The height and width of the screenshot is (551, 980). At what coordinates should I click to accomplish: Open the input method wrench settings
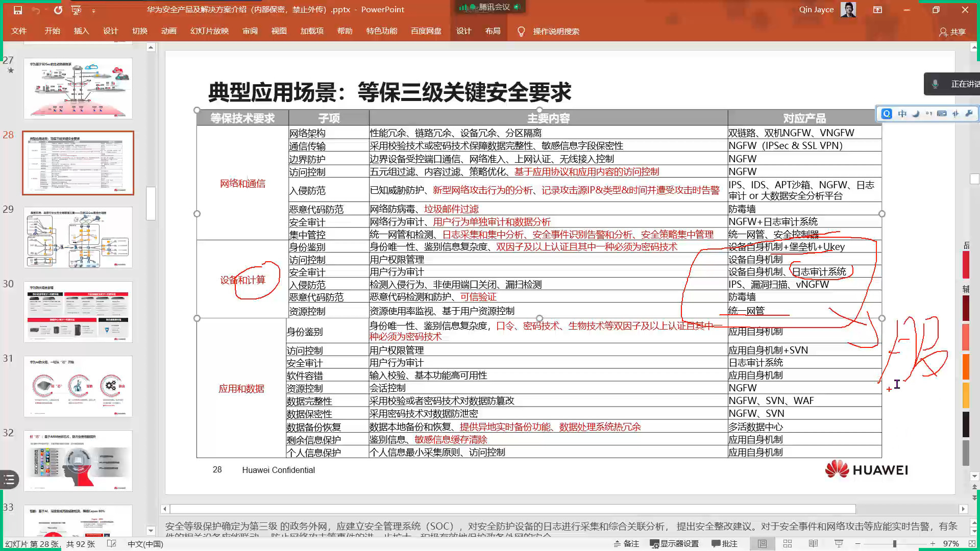(x=969, y=114)
